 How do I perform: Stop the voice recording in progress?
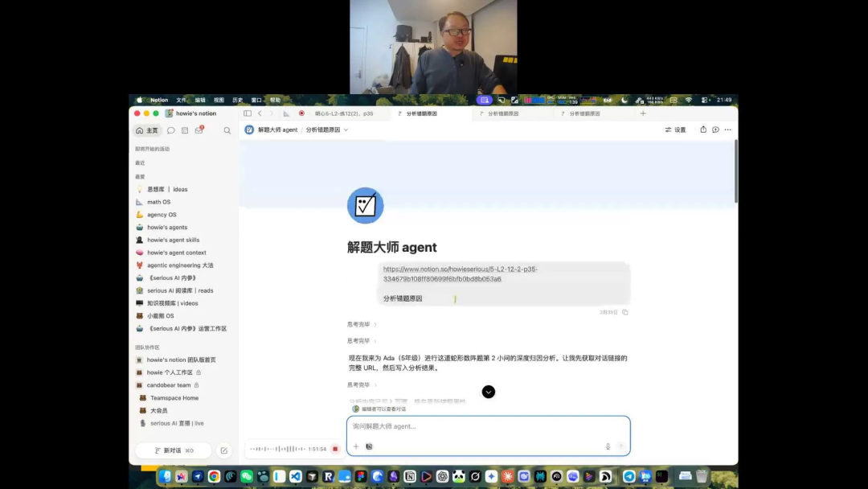pos(335,449)
